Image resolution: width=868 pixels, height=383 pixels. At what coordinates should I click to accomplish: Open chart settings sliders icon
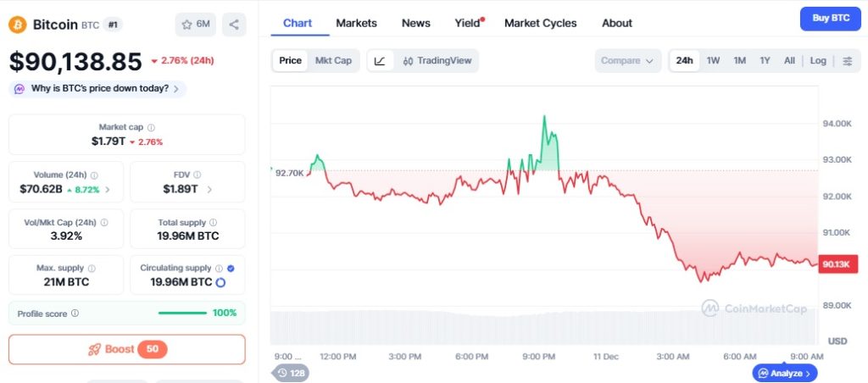(847, 61)
